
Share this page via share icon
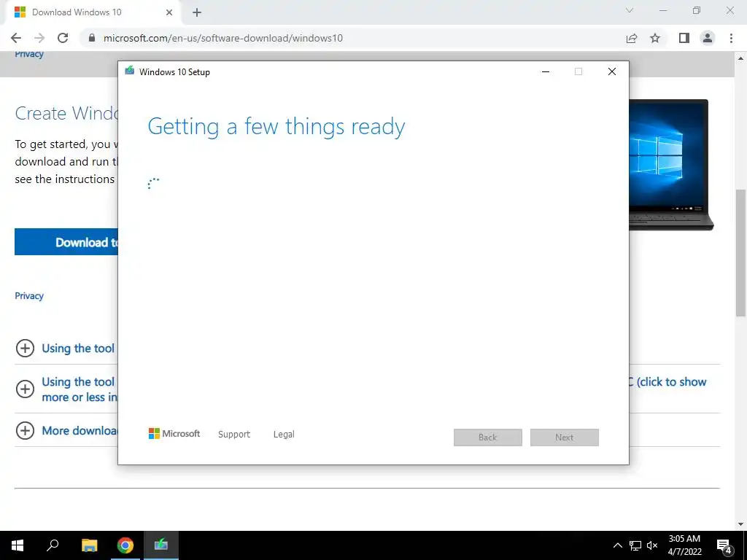tap(632, 38)
